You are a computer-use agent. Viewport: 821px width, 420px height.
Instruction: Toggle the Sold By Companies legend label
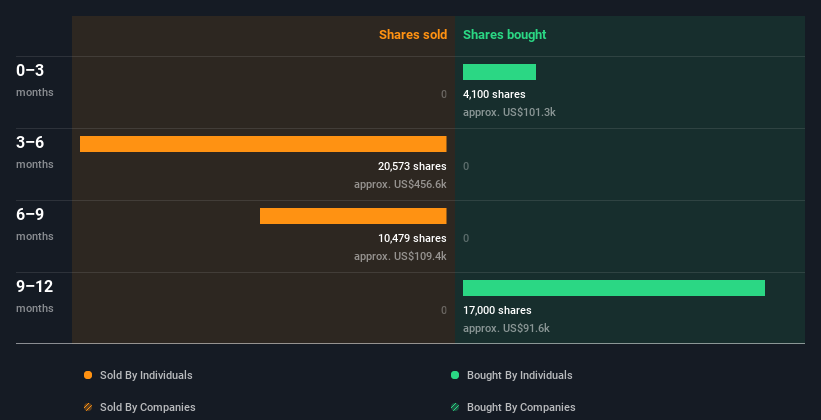(148, 407)
